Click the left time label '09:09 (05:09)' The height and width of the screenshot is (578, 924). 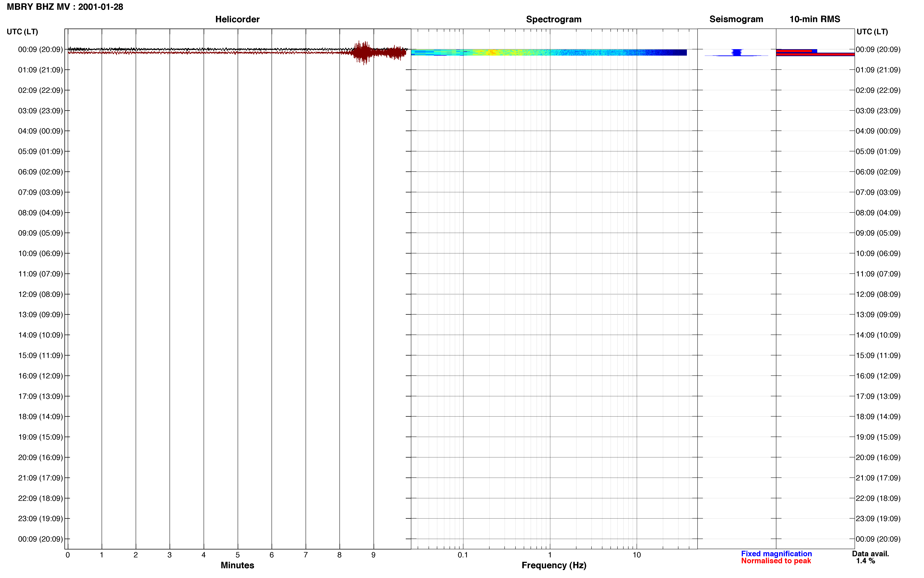[41, 233]
